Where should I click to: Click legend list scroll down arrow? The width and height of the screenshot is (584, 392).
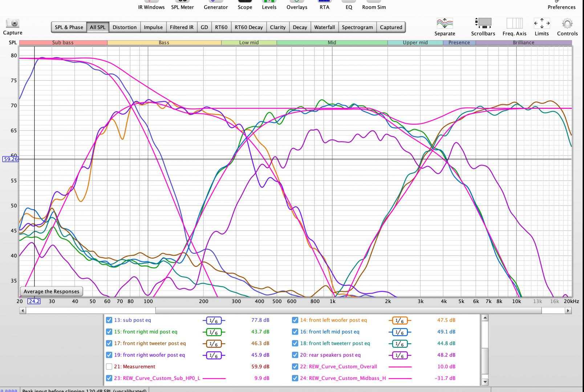coord(484,381)
